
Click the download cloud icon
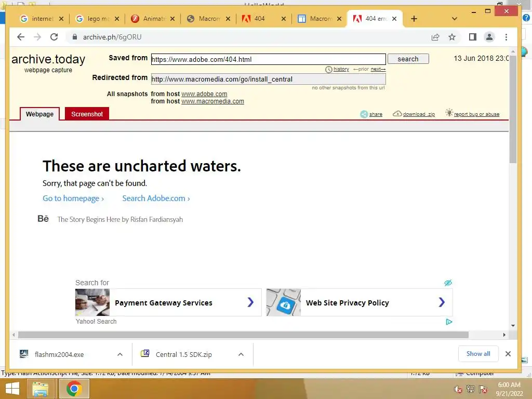coord(397,113)
